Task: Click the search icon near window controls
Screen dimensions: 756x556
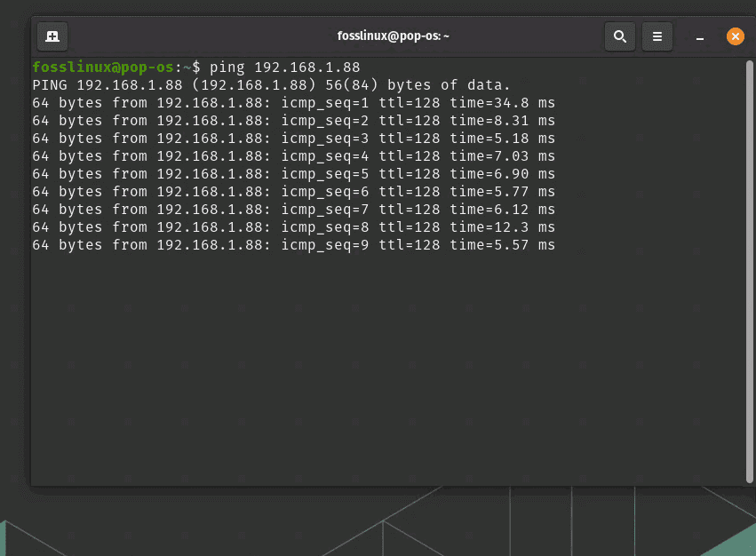Action: pos(620,36)
